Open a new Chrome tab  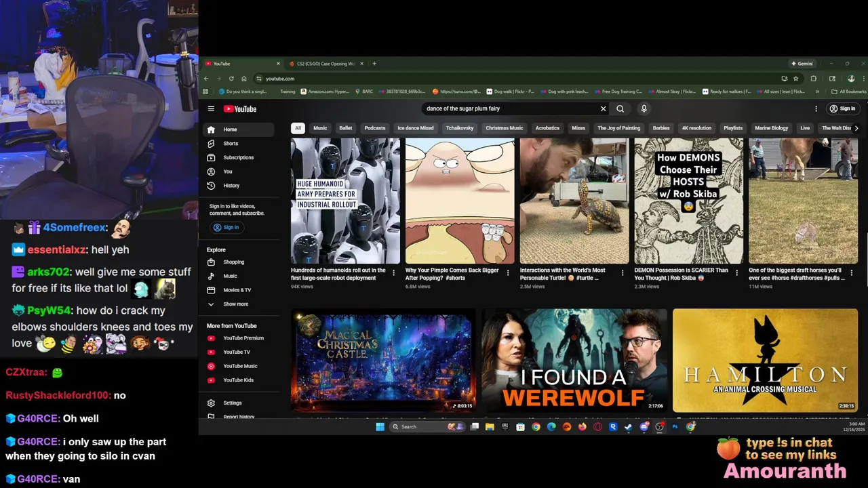pos(374,64)
